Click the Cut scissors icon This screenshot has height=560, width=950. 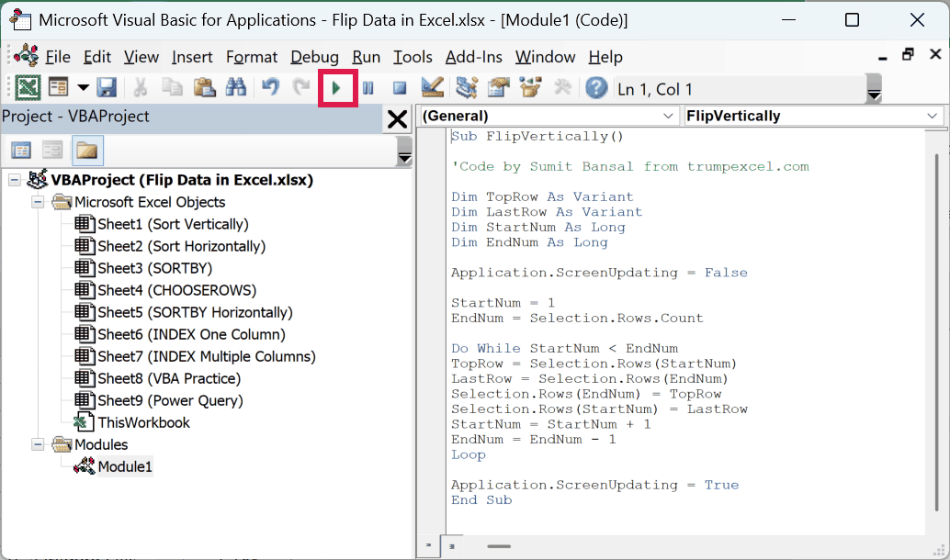point(141,88)
